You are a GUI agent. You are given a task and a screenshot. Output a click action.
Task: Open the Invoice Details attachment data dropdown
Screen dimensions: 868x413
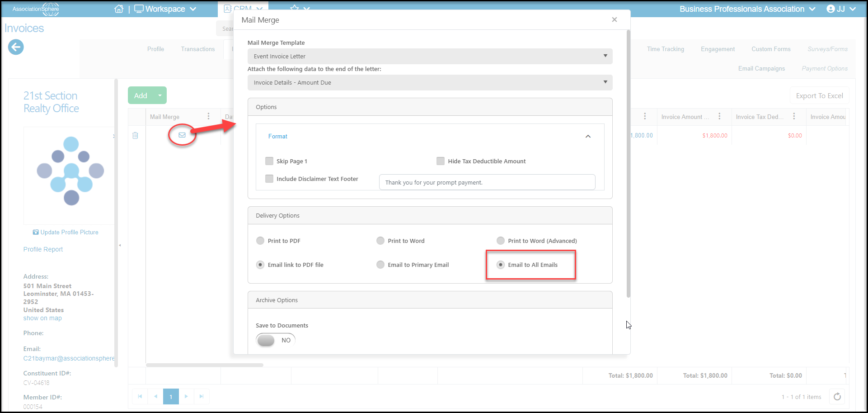430,82
